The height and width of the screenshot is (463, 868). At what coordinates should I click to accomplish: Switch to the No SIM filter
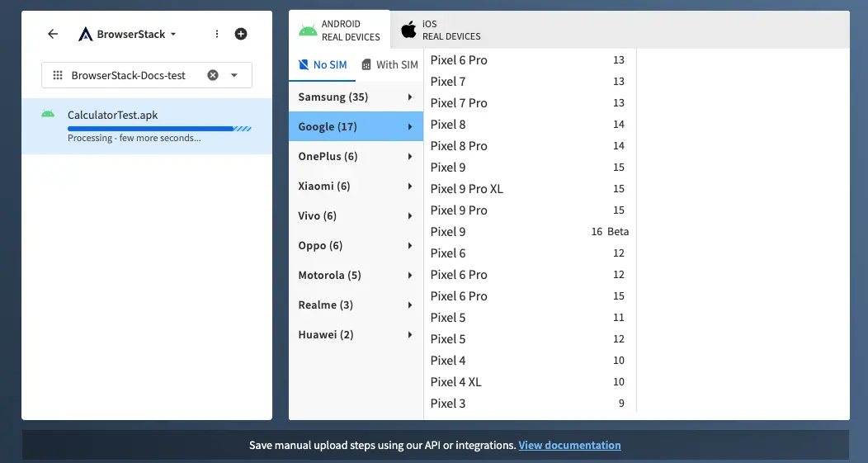click(323, 64)
